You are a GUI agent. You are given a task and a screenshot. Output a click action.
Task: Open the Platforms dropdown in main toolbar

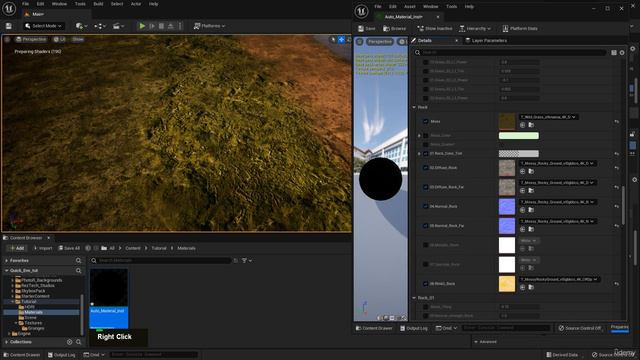point(209,26)
